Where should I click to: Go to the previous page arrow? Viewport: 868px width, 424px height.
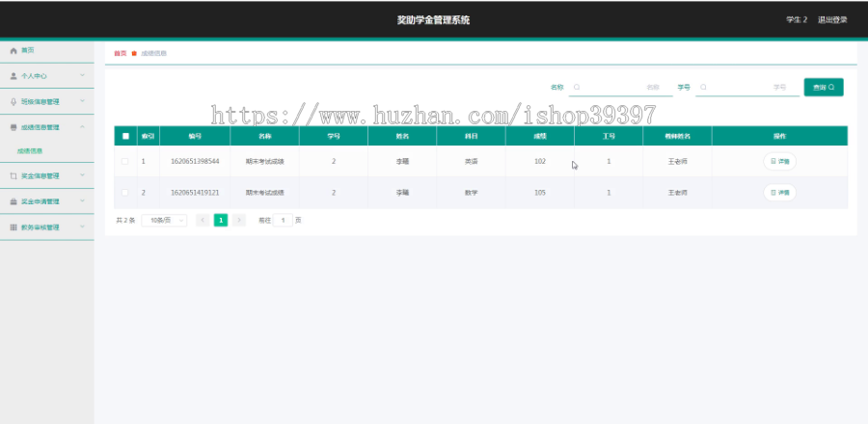click(203, 220)
